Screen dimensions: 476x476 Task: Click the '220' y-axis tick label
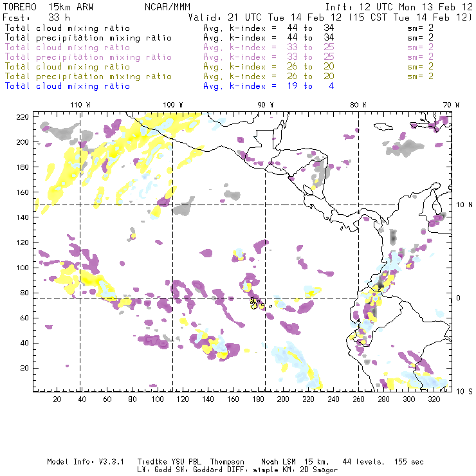pyautogui.click(x=23, y=117)
